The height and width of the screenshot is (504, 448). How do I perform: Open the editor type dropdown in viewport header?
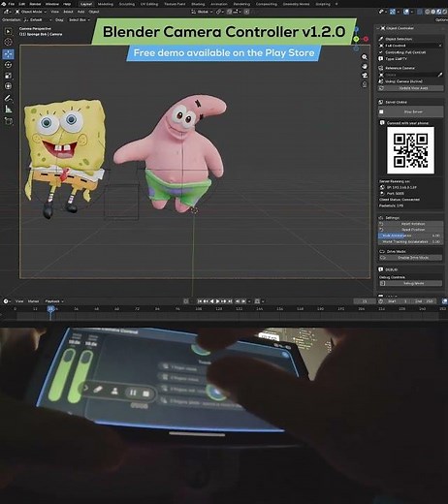(x=7, y=12)
